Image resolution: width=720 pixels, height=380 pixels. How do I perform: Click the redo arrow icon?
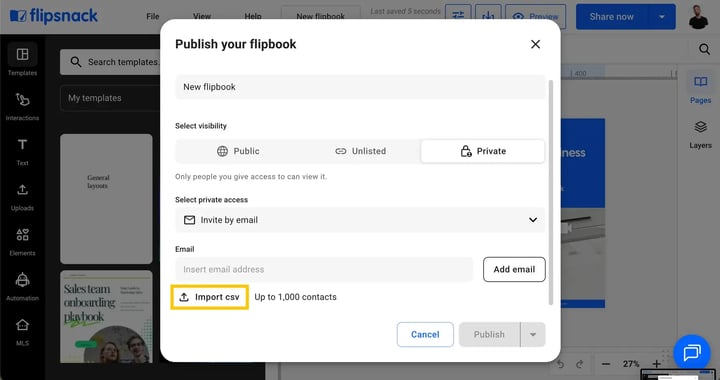pos(579,364)
